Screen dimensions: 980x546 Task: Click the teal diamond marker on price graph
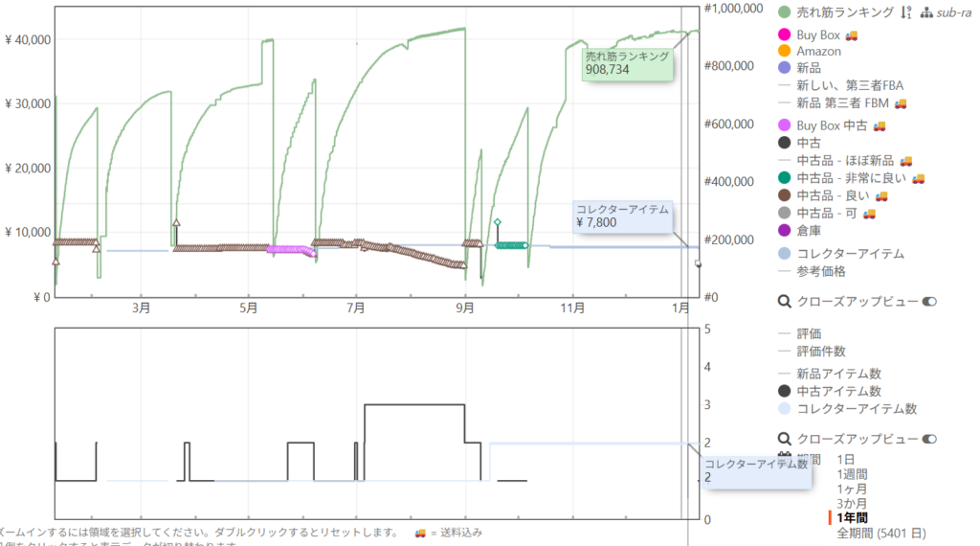click(x=497, y=222)
